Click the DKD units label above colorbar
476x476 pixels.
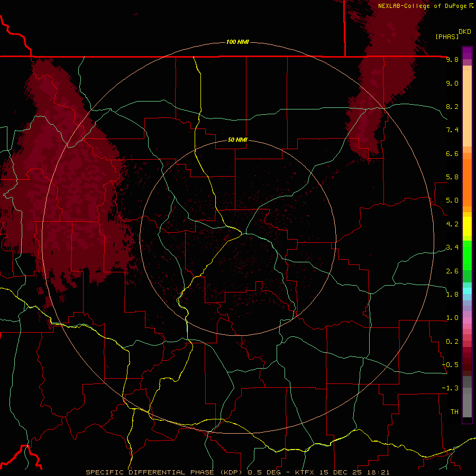tap(464, 32)
